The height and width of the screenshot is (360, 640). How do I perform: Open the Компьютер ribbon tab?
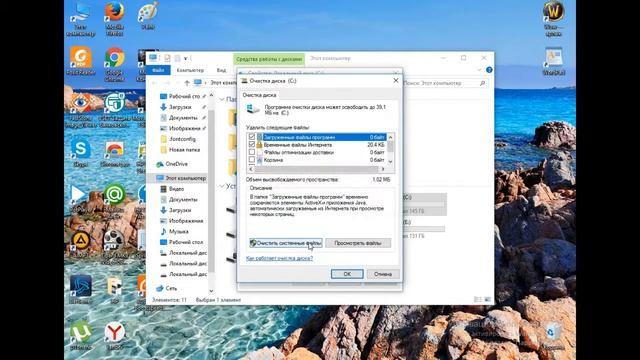tap(190, 70)
